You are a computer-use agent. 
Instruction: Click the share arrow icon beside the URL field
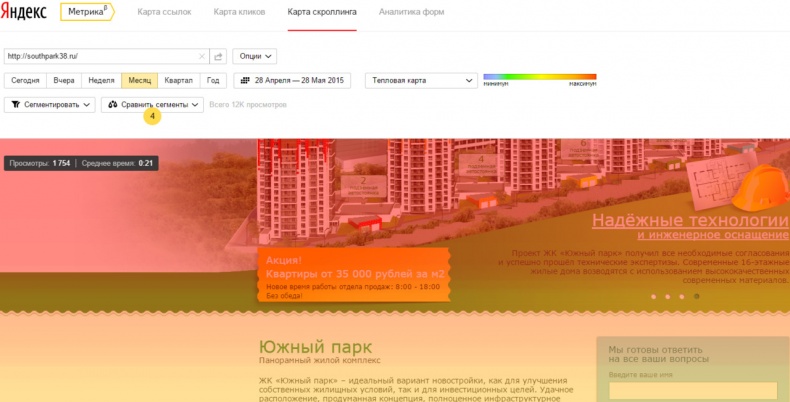218,57
